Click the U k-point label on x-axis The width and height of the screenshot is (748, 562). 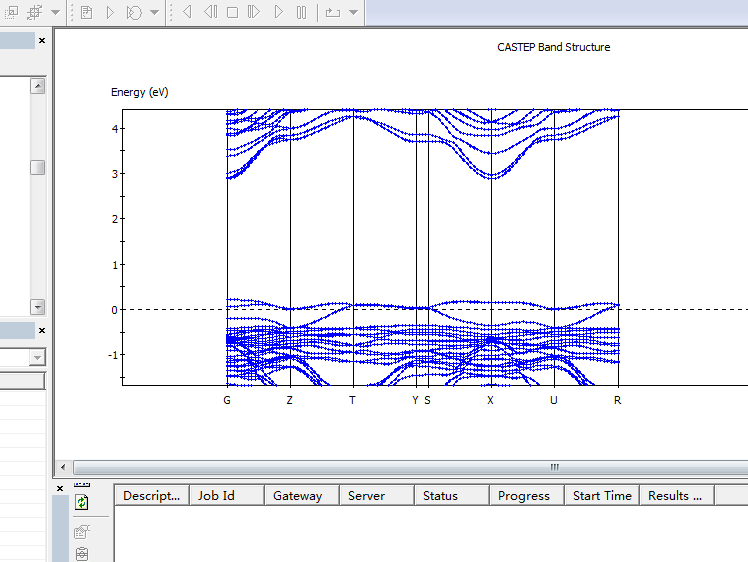(553, 400)
